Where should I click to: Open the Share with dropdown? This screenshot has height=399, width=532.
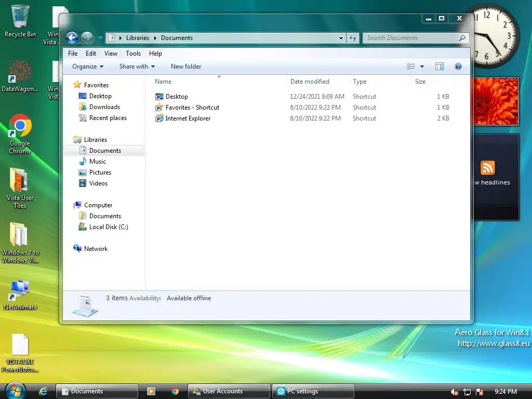[x=137, y=66]
